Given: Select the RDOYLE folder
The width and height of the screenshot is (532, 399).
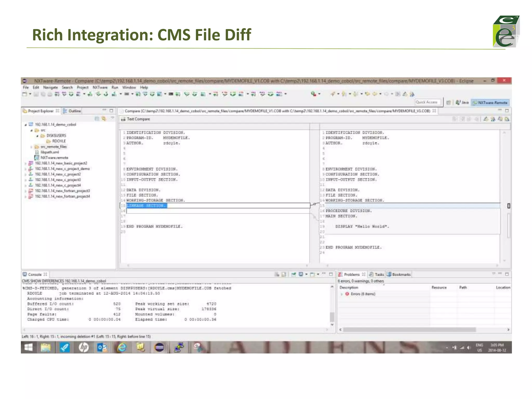Looking at the screenshot, I should (x=56, y=141).
